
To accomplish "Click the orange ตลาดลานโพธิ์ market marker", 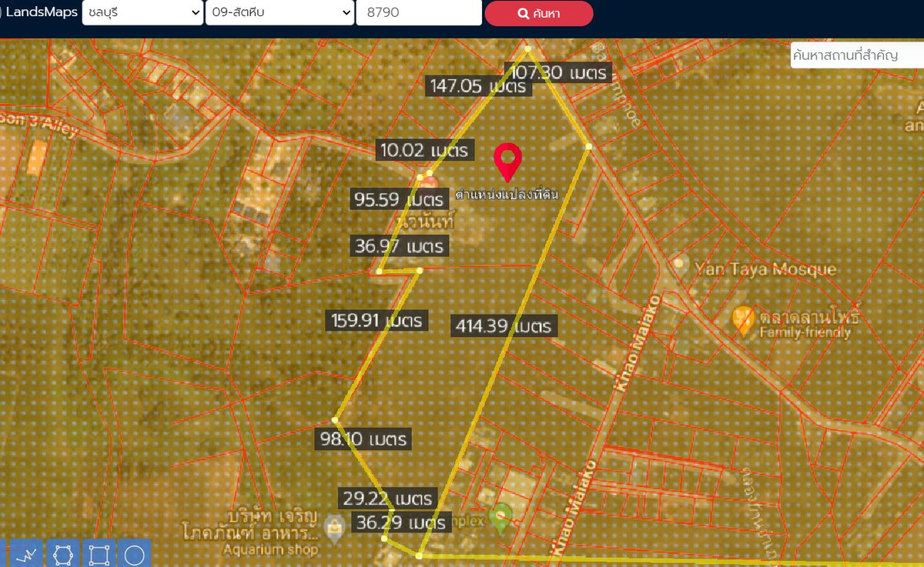I will click(x=742, y=317).
